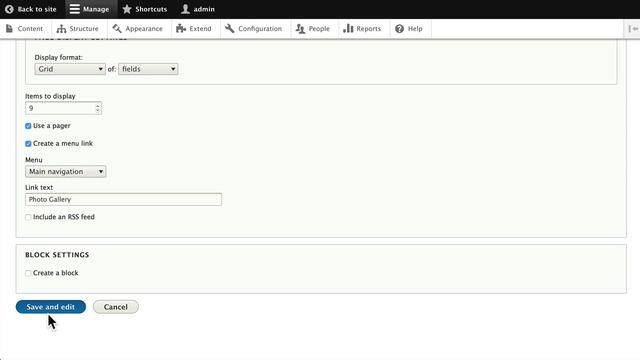Image resolution: width=640 pixels, height=360 pixels.
Task: Open the fields row style dropdown
Action: (148, 69)
